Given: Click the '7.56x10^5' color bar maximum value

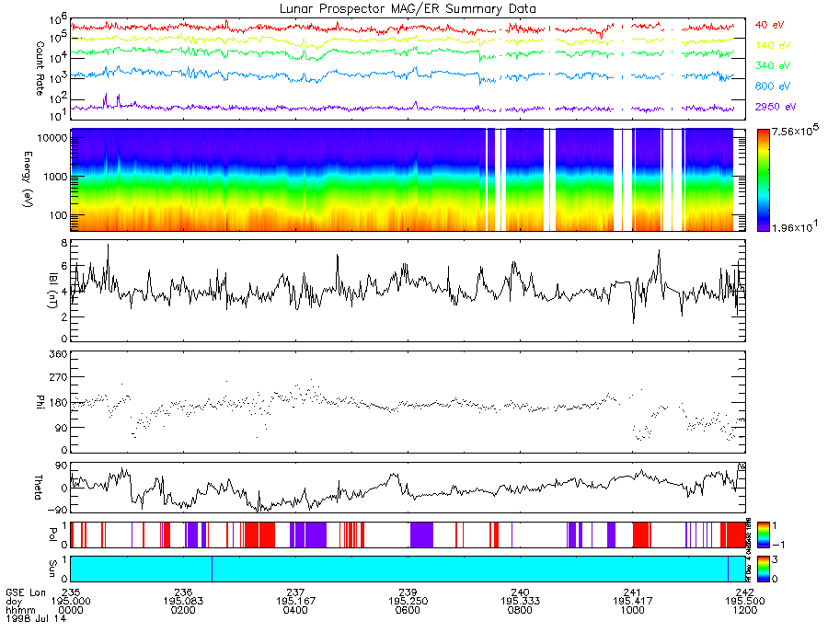Looking at the screenshot, I should coord(795,131).
